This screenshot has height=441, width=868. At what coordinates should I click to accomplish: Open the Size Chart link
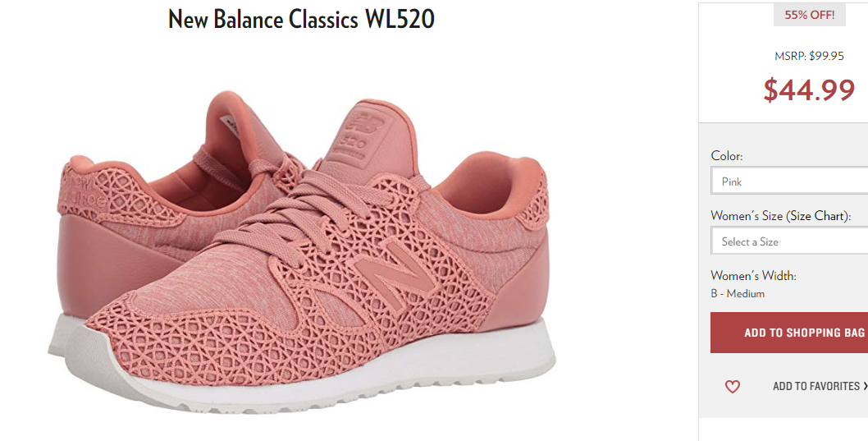tap(818, 216)
